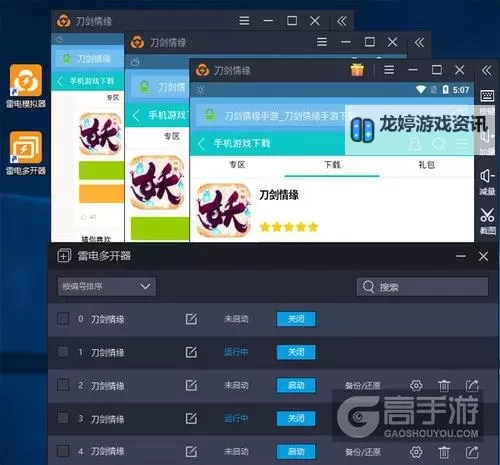Click the green button in middle emulator window

pyautogui.click(x=160, y=228)
